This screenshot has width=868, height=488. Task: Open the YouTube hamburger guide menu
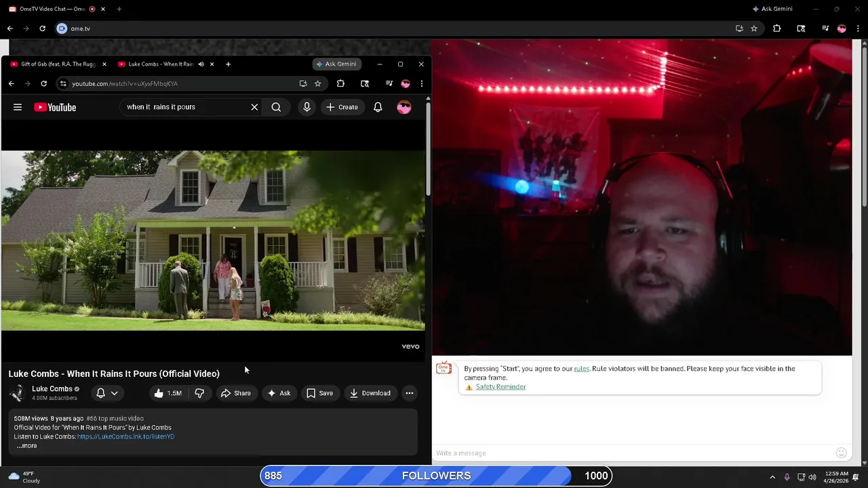coord(18,107)
